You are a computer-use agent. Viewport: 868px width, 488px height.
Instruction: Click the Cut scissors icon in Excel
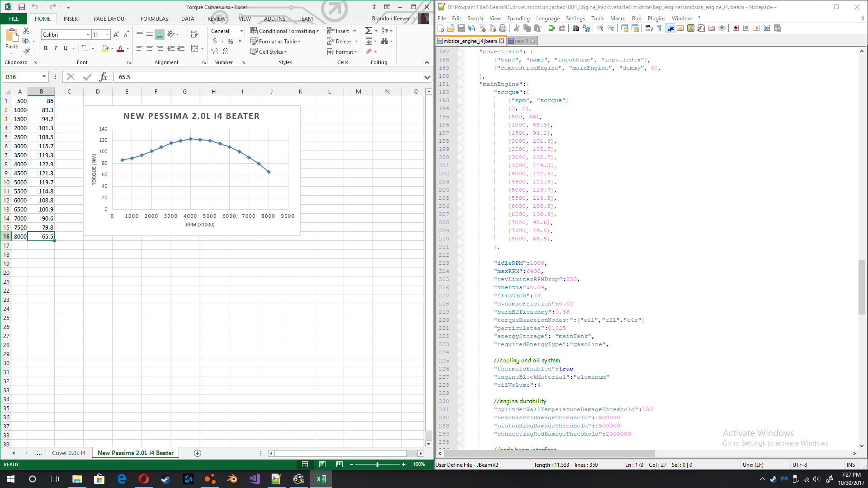pos(26,31)
